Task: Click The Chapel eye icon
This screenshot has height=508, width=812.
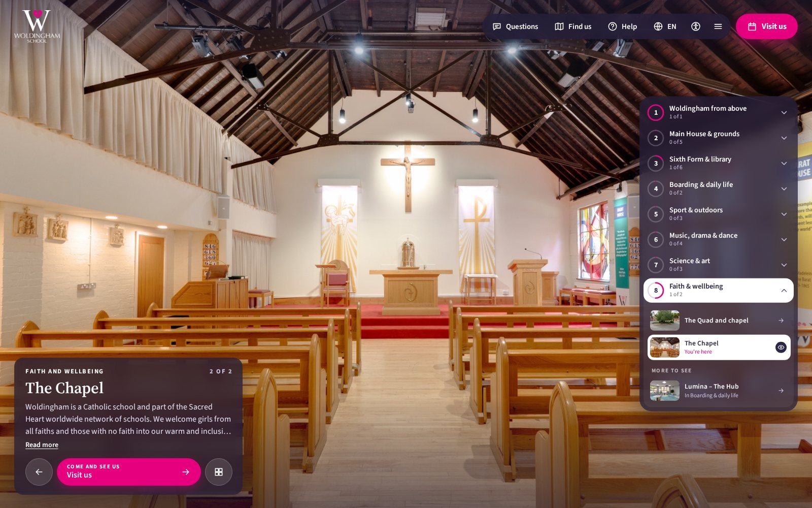Action: [781, 347]
